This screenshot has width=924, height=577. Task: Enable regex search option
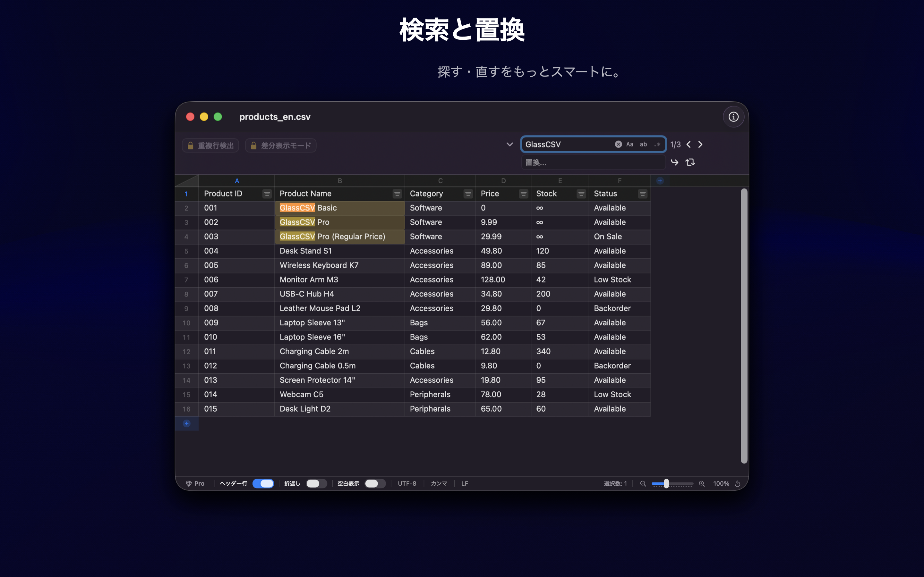click(x=657, y=144)
